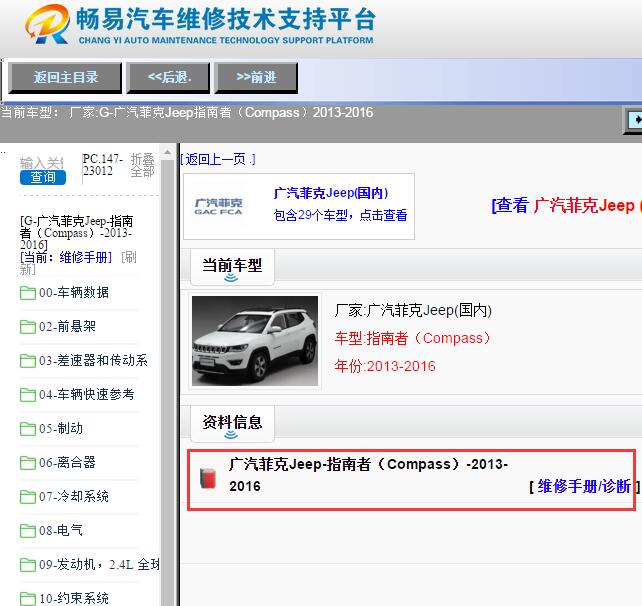Open the 09-发动机 2.4L folder icon
Screen dimensions: 642x606
pyautogui.click(x=27, y=565)
